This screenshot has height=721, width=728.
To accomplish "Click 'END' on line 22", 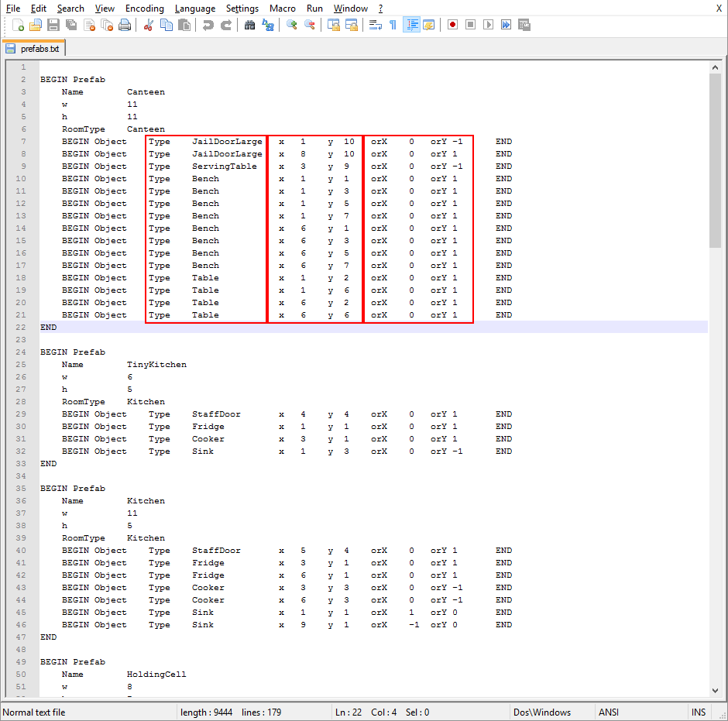I will pos(48,328).
